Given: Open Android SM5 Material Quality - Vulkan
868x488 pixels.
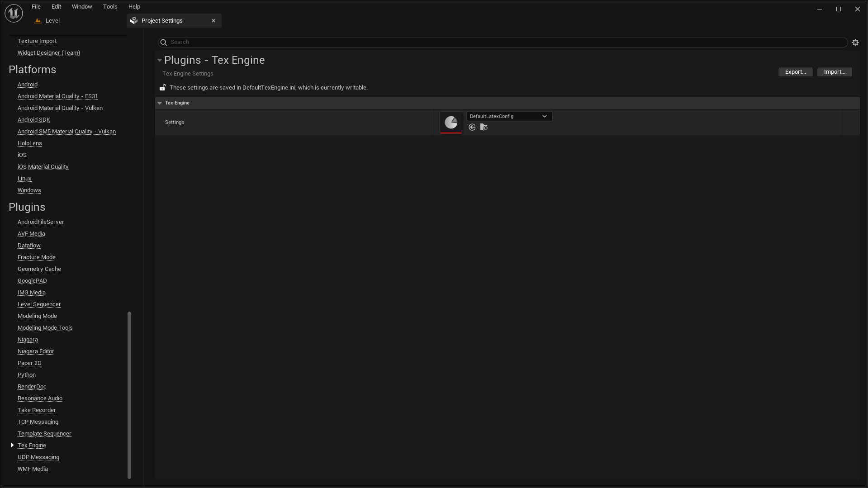Looking at the screenshot, I should (66, 131).
